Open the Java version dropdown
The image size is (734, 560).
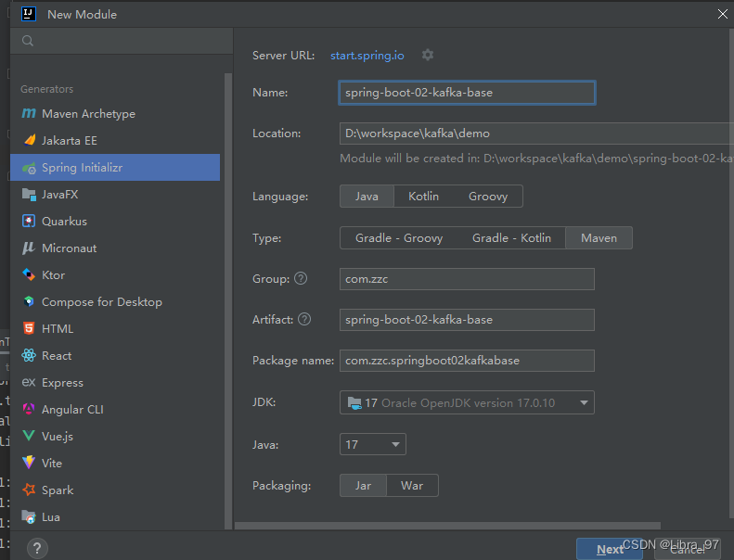[373, 444]
